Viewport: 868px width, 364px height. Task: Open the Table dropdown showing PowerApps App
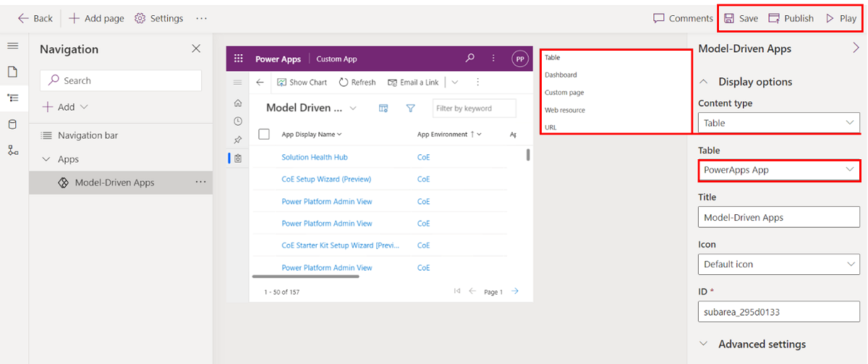point(779,170)
